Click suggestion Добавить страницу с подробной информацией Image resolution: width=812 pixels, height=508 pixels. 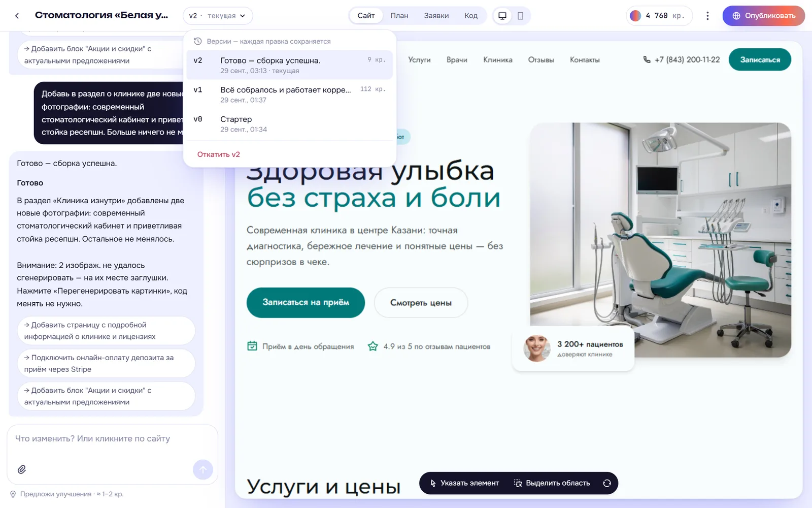tap(107, 331)
